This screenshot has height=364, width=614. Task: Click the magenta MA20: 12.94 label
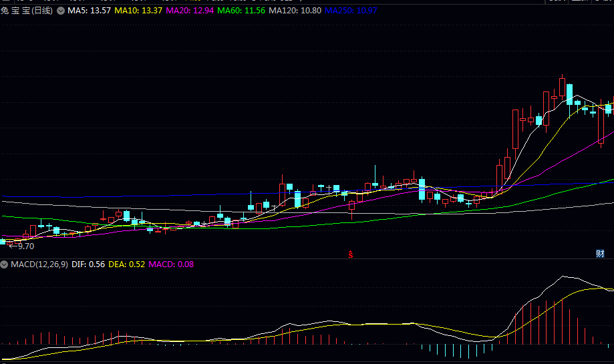(190, 11)
